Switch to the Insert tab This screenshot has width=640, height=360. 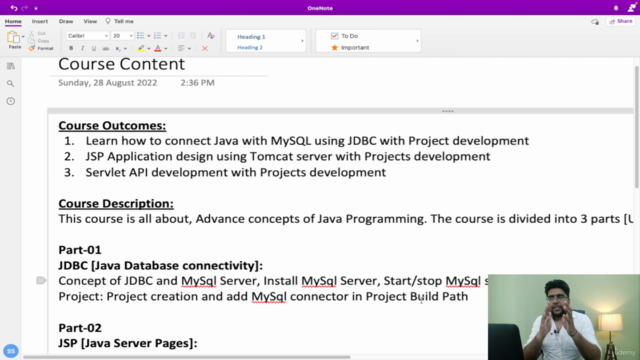40,21
